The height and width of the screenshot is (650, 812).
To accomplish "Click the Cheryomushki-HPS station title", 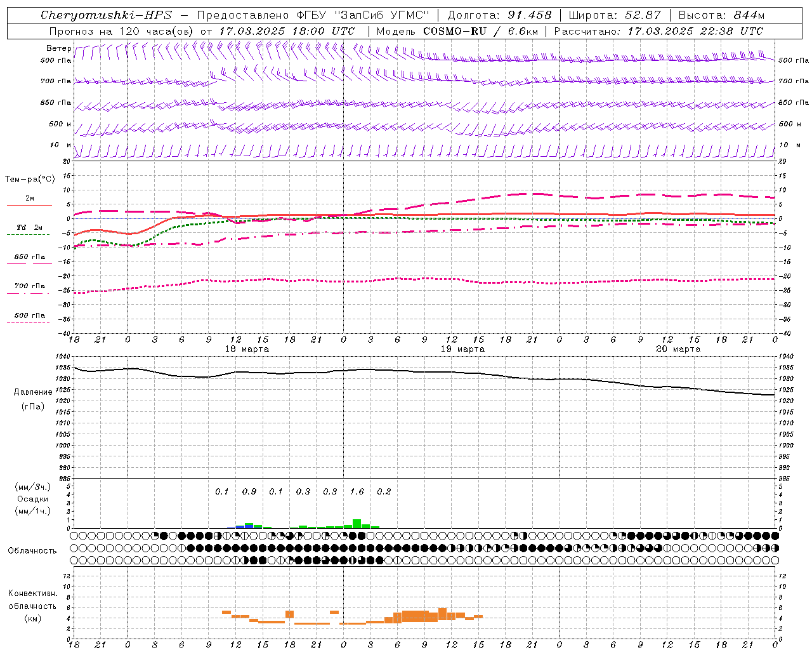I will coord(106,15).
